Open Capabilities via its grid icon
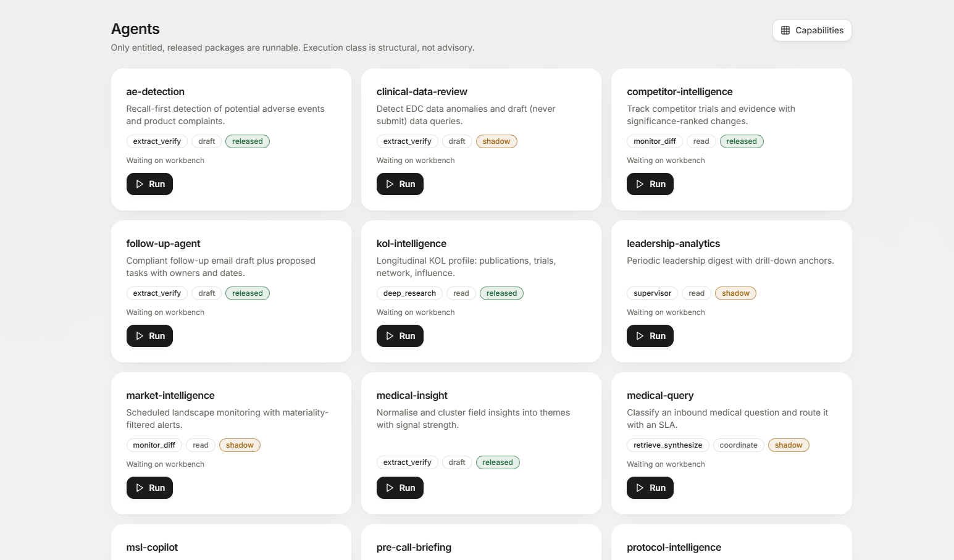Image resolution: width=954 pixels, height=560 pixels. click(785, 30)
